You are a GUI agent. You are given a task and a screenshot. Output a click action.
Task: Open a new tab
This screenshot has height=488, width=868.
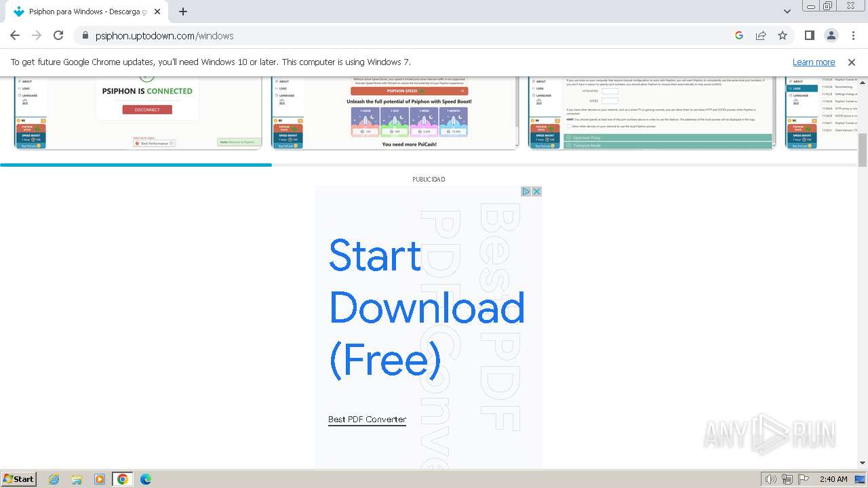point(183,12)
